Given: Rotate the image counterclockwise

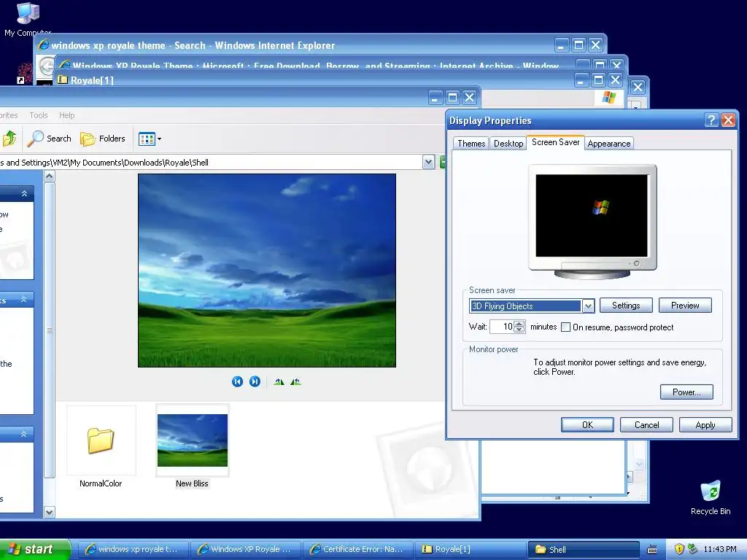Looking at the screenshot, I should (295, 381).
